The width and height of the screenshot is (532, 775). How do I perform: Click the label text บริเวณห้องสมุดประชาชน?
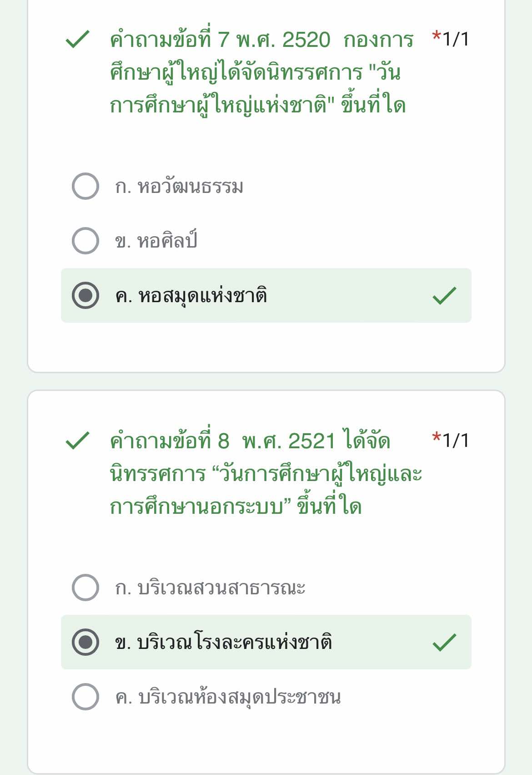click(240, 697)
